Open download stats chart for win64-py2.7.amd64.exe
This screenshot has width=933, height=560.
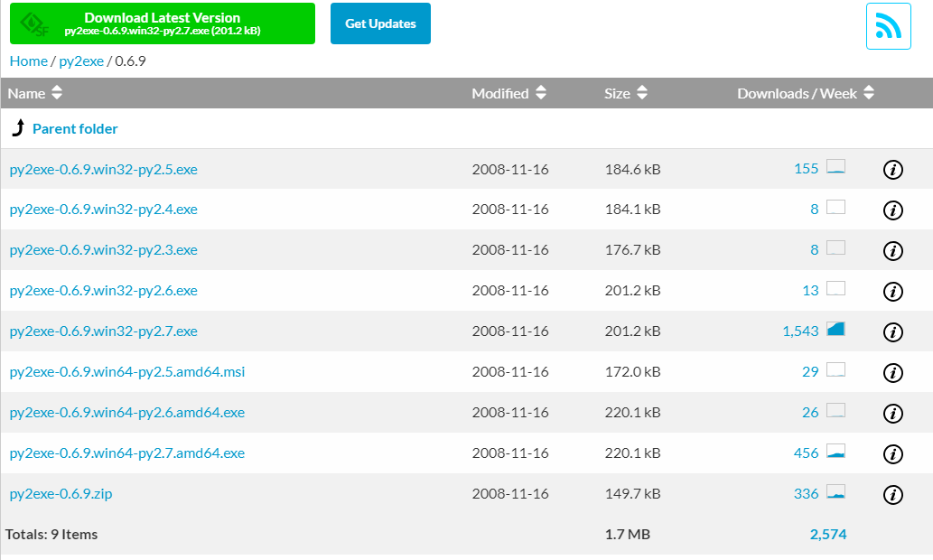[x=836, y=451]
